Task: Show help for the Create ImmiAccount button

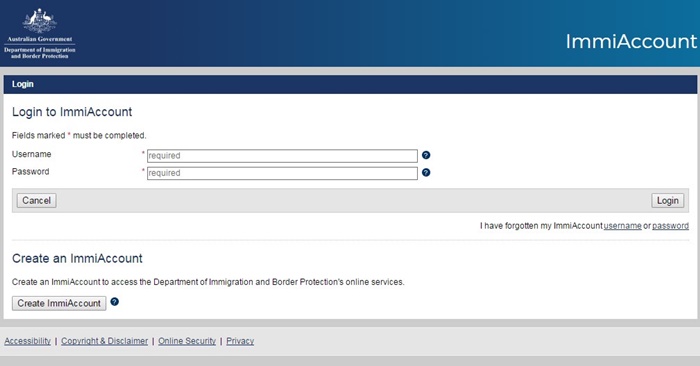Action: point(115,302)
